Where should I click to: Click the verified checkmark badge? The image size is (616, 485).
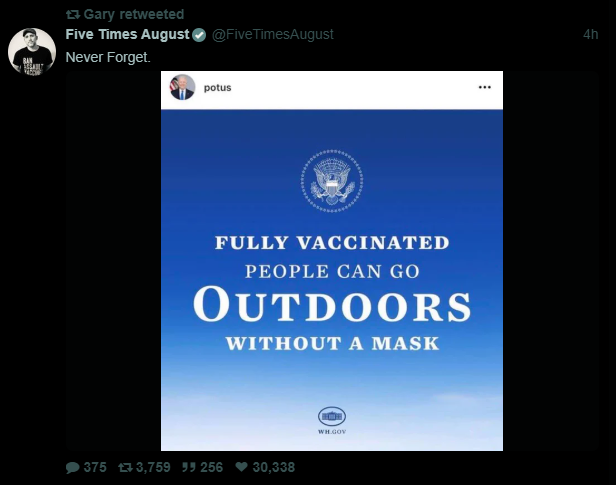tap(199, 35)
